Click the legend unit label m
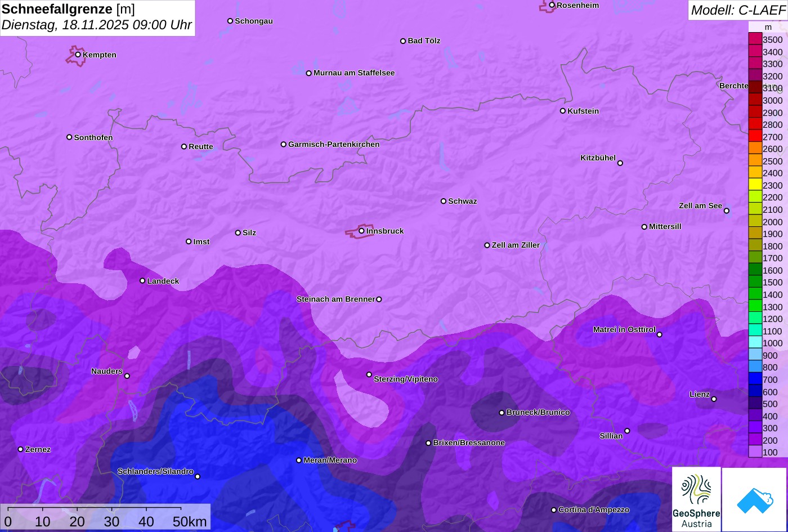Screen dimensions: 788x532 coord(768,27)
